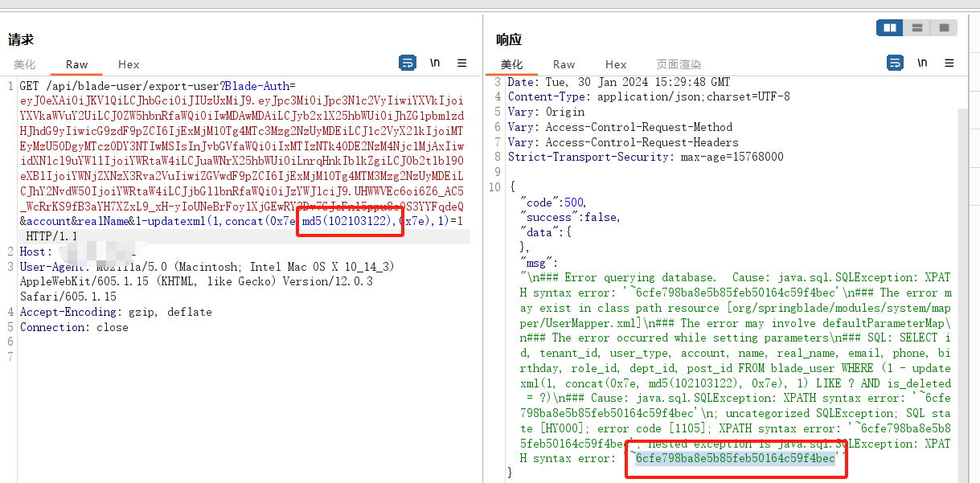980x483 pixels.
Task: Click the Vary: Access-Control-Request-Method header
Action: 620,127
